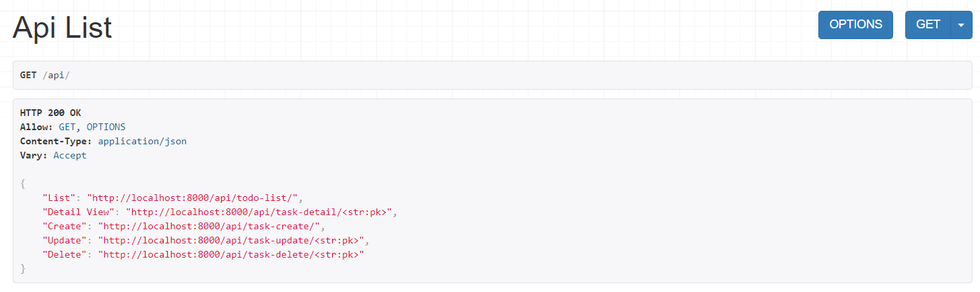Click the "Detail View" JSON key
The width and height of the screenshot is (980, 292).
[78, 212]
